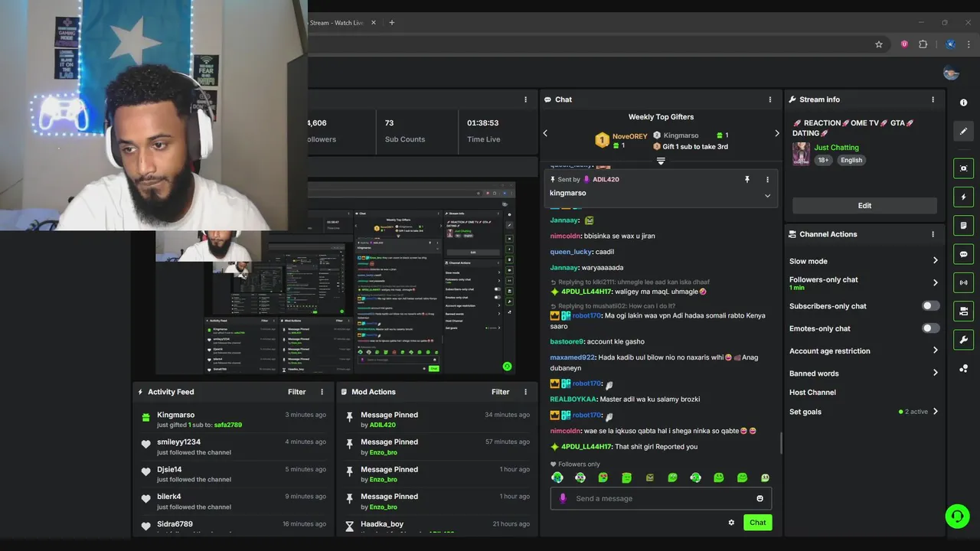Image resolution: width=980 pixels, height=551 pixels.
Task: Click username robot170 replying about vpn
Action: 586,316
